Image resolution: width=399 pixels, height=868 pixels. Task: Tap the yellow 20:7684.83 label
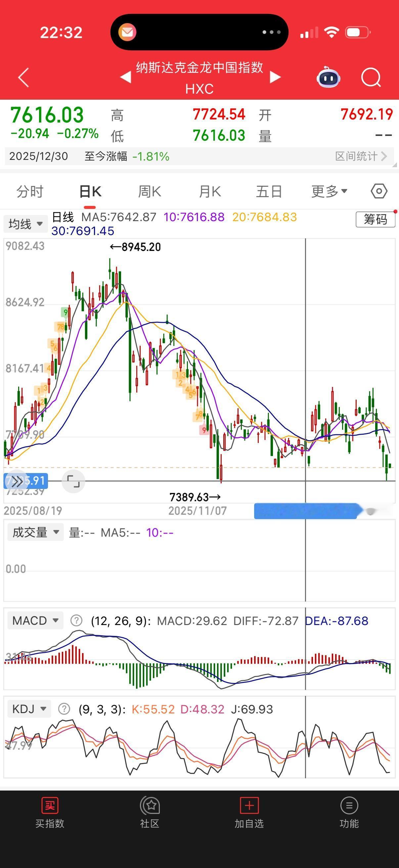265,217
